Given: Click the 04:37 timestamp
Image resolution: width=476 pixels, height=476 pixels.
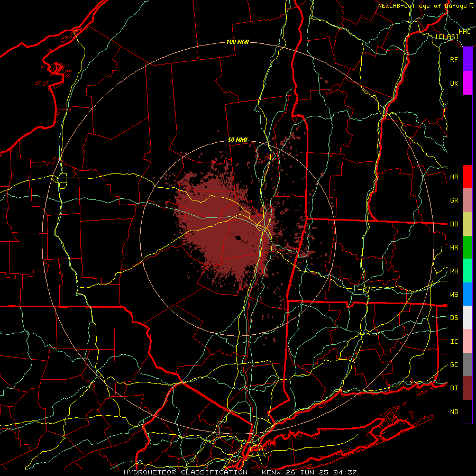Looking at the screenshot, I should [x=344, y=472].
